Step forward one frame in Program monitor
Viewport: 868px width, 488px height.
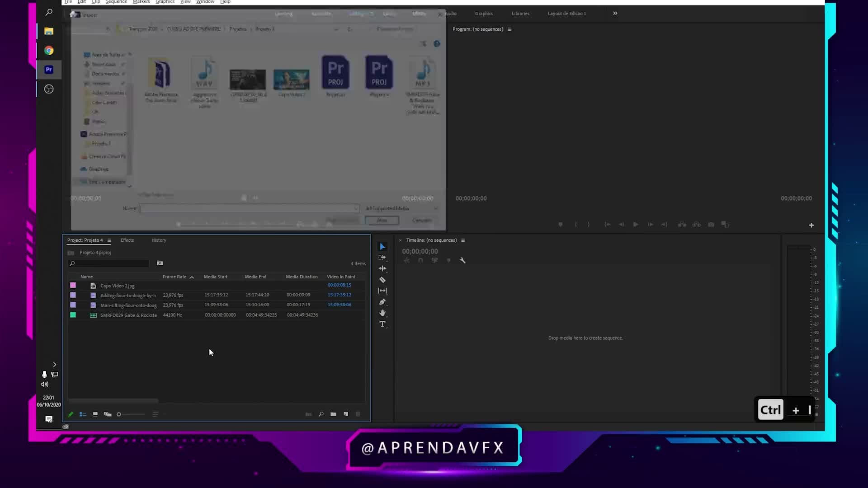[651, 225]
